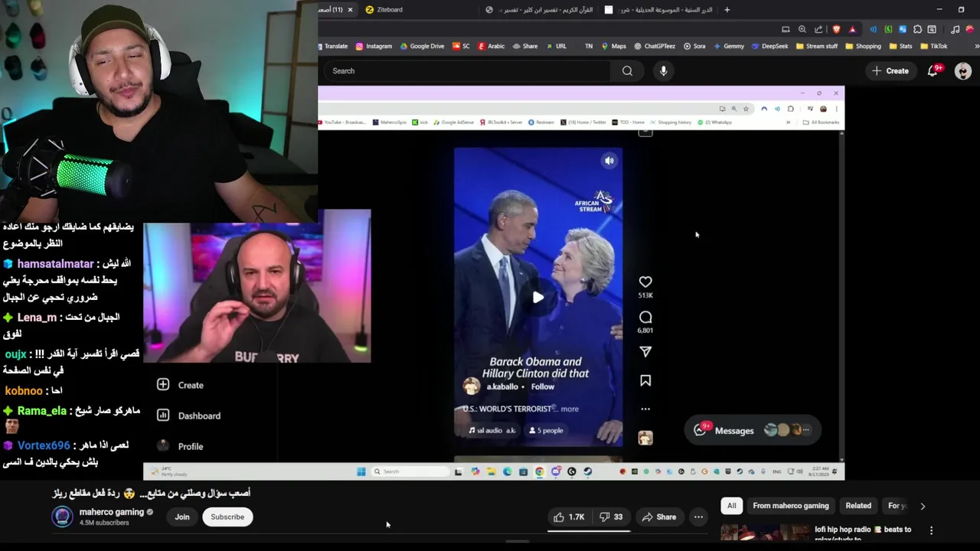
Task: Click the share page icon in address bar
Action: 818,29
